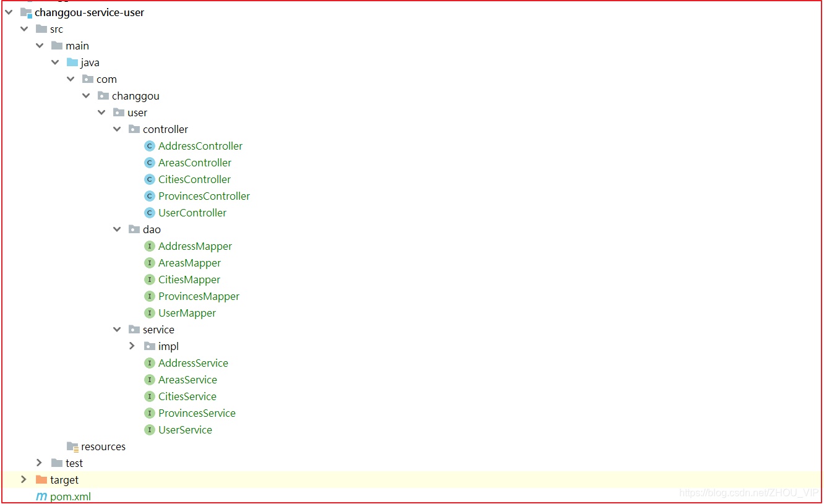Select the pom.xml file name
Image resolution: width=824 pixels, height=504 pixels.
coord(71,497)
